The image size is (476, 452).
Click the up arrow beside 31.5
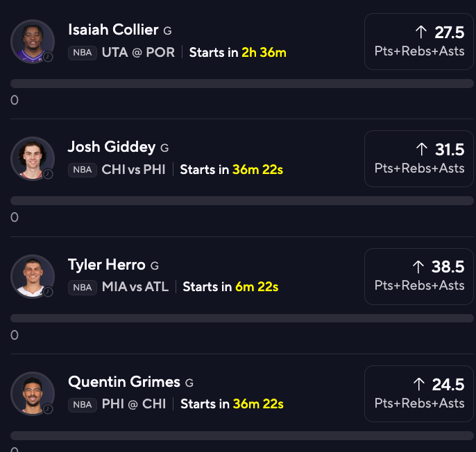pyautogui.click(x=422, y=149)
